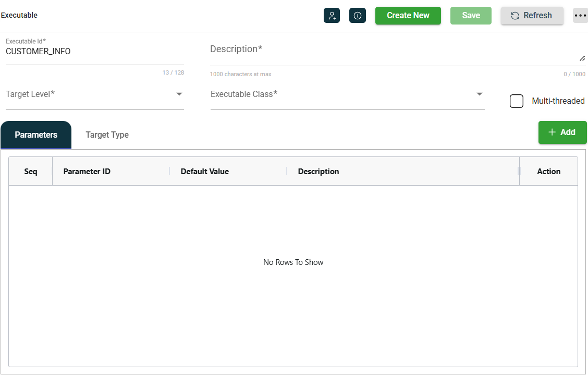The width and height of the screenshot is (588, 376).
Task: Sort by the Parameter ID column header
Action: point(87,172)
